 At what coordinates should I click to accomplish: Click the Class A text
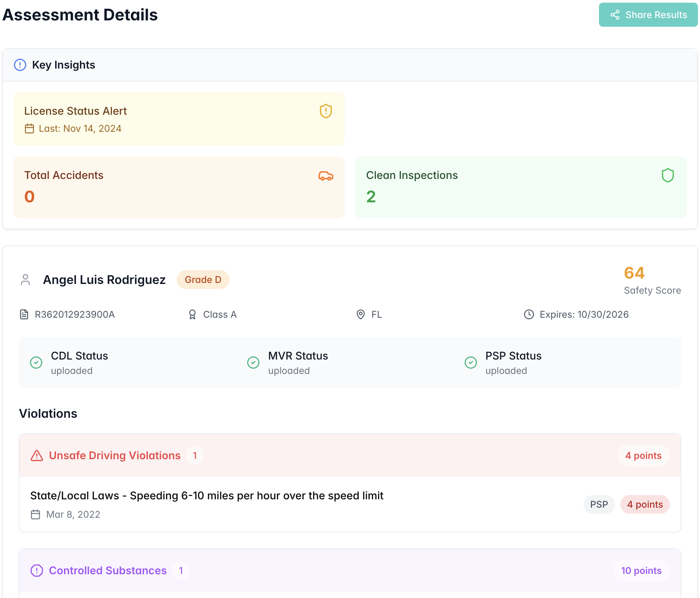(x=220, y=314)
